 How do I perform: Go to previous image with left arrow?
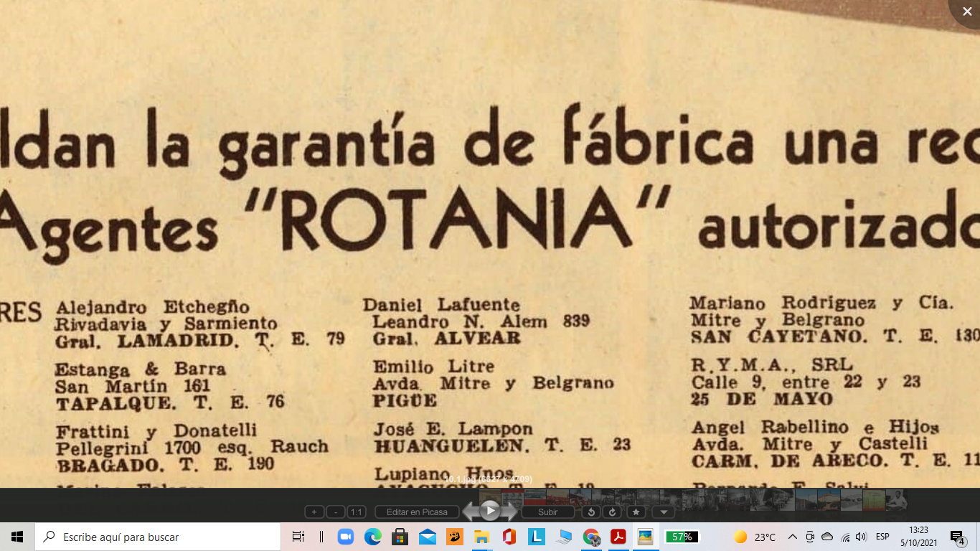point(470,512)
